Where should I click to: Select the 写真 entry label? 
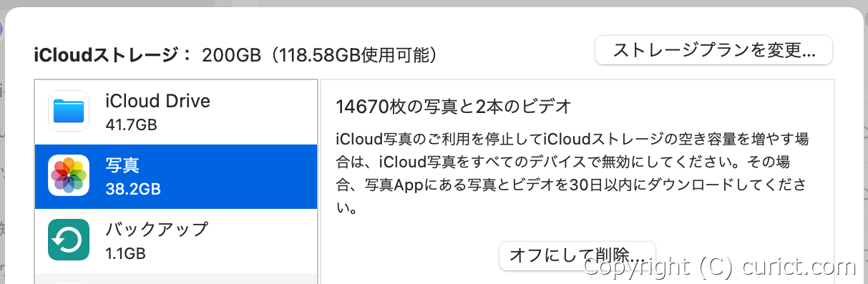point(122,165)
